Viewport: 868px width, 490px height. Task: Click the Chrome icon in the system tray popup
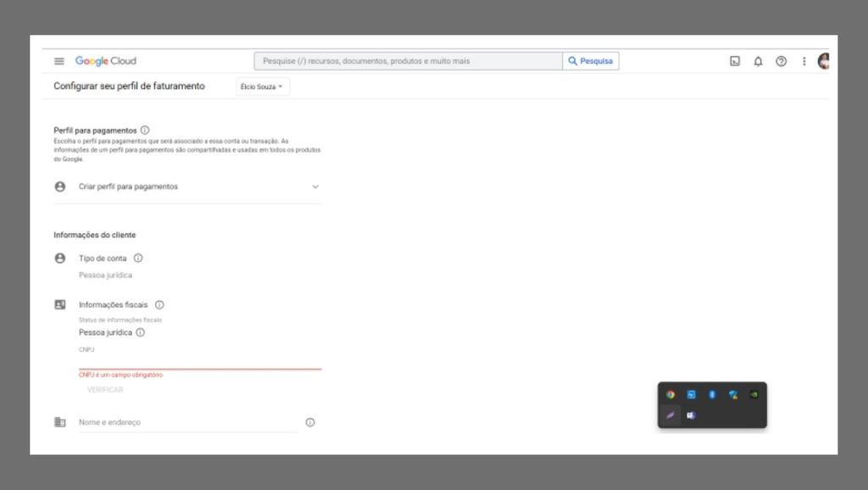click(x=670, y=395)
